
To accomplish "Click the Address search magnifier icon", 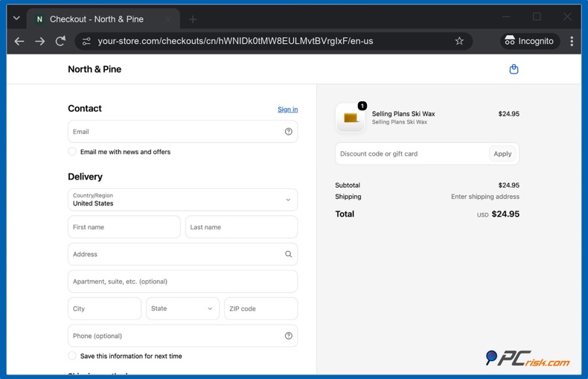I will click(288, 254).
